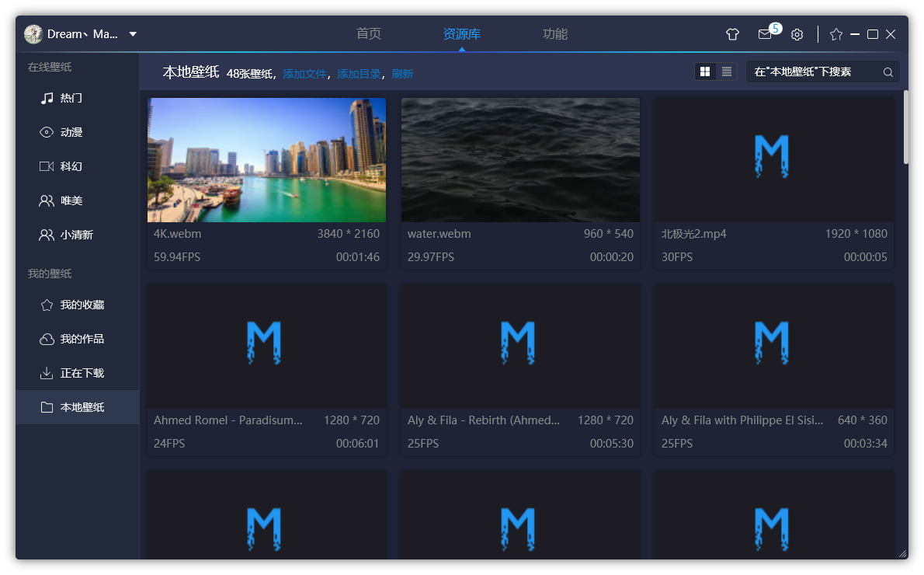The image size is (924, 575).
Task: Show 正在下载 downloads list
Action: pos(78,373)
